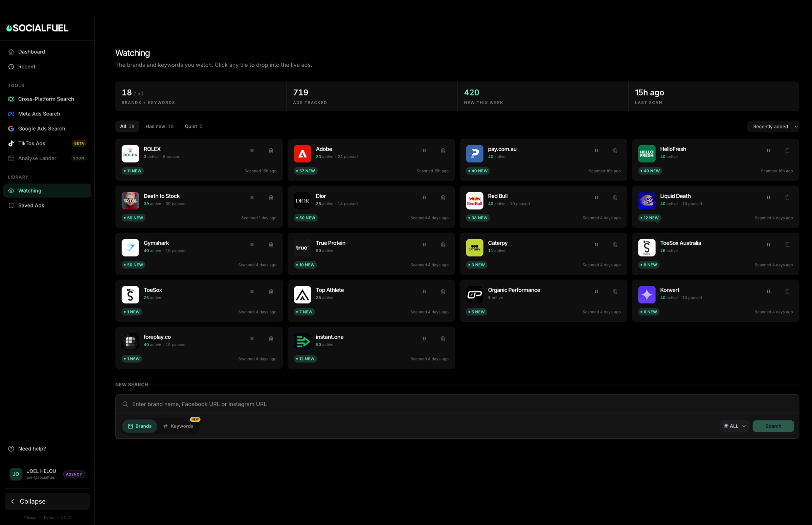The image size is (812, 525).
Task: Click the Need help? link
Action: (32, 449)
